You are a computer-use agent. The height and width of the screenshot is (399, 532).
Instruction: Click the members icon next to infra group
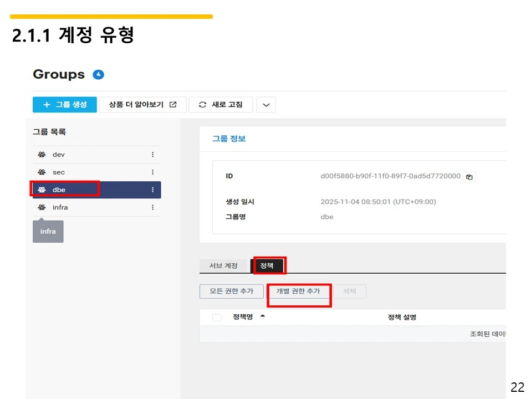click(x=41, y=207)
